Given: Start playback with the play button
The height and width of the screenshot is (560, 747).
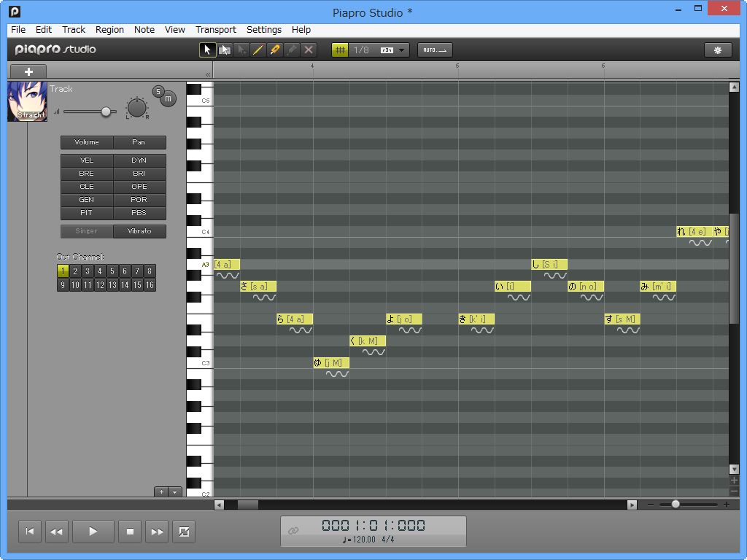Looking at the screenshot, I should pos(93,532).
